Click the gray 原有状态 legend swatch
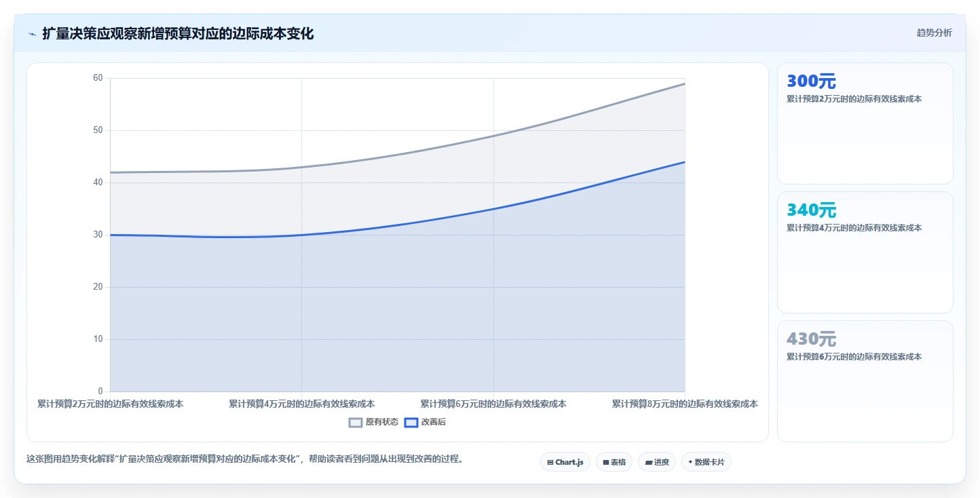 point(356,422)
